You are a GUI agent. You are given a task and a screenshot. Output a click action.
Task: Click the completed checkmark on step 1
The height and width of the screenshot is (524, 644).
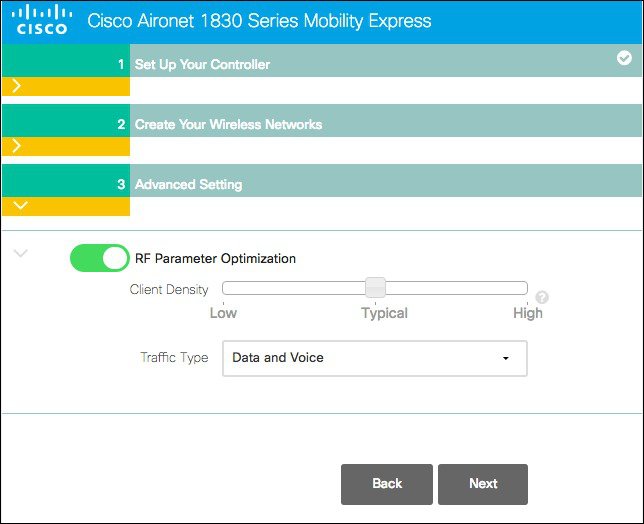point(624,59)
